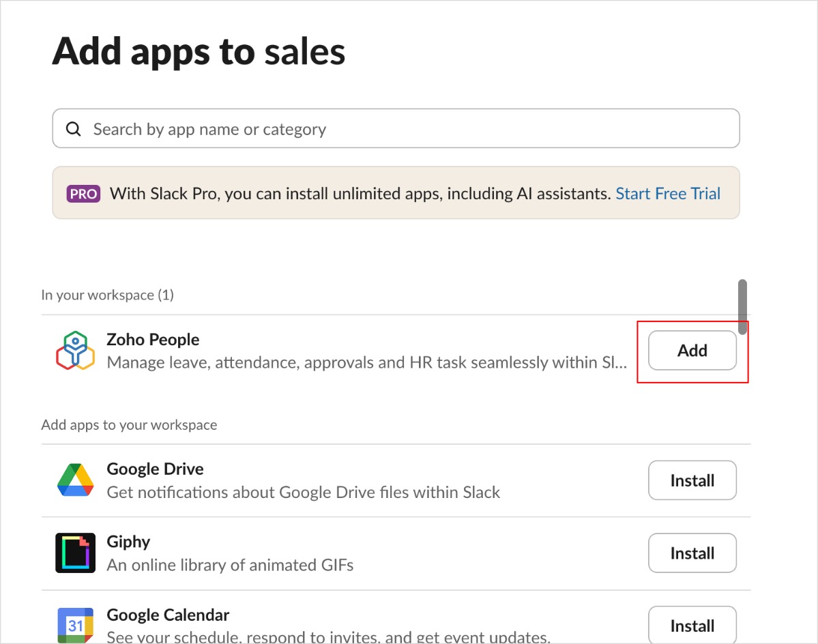
Task: Click the Zoho People app icon
Action: click(75, 351)
